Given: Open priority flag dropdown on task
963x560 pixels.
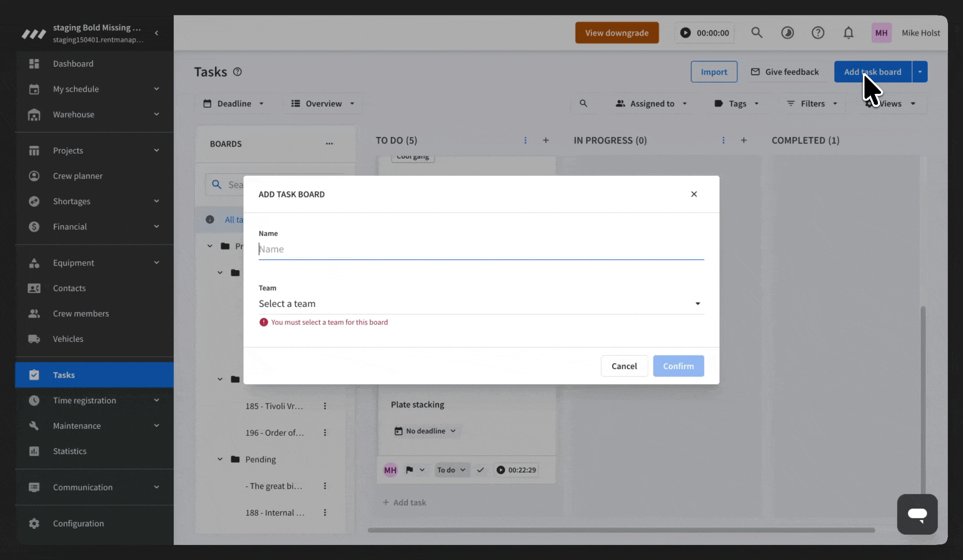Looking at the screenshot, I should pyautogui.click(x=415, y=470).
